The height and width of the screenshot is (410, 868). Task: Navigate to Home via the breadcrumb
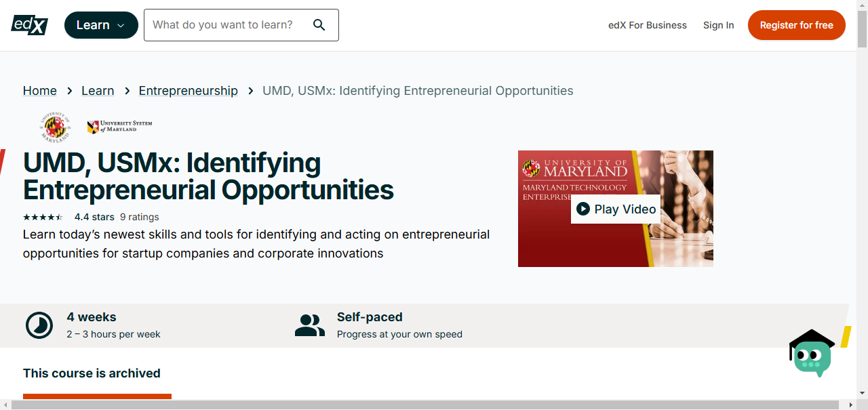[39, 90]
